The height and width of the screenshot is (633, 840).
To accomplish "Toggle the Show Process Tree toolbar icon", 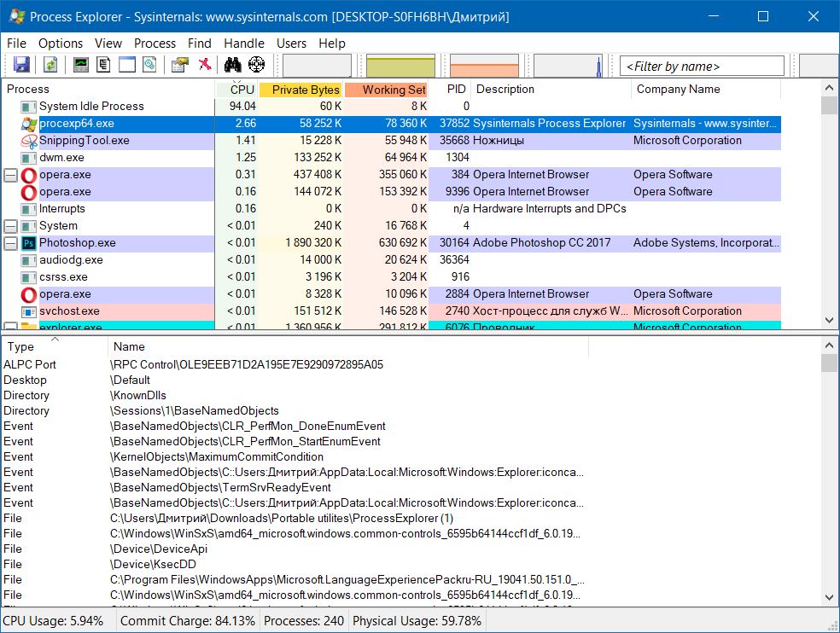I will pos(103,65).
